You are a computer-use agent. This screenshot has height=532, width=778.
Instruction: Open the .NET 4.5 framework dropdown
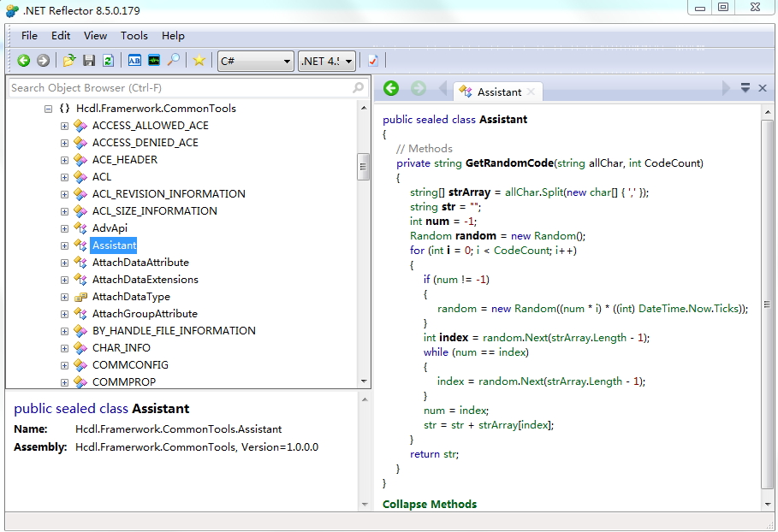[326, 61]
